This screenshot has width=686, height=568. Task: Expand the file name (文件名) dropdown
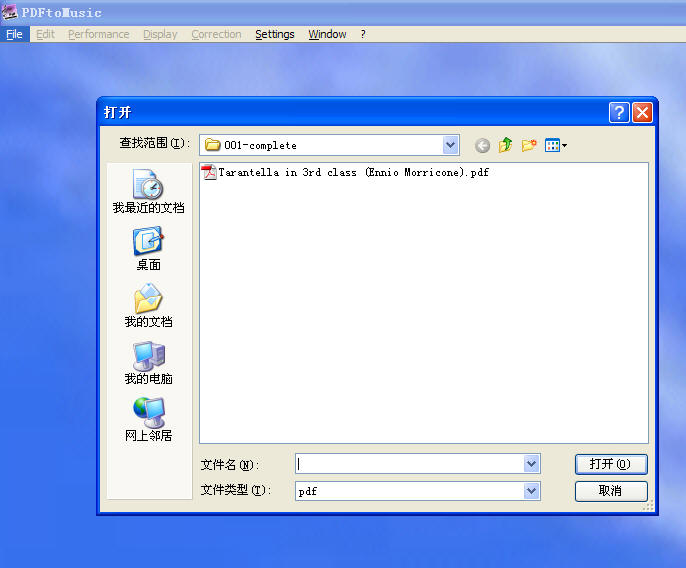click(x=531, y=464)
